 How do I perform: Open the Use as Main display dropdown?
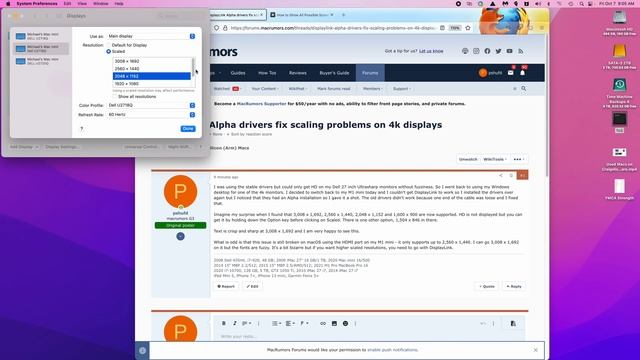(x=151, y=36)
